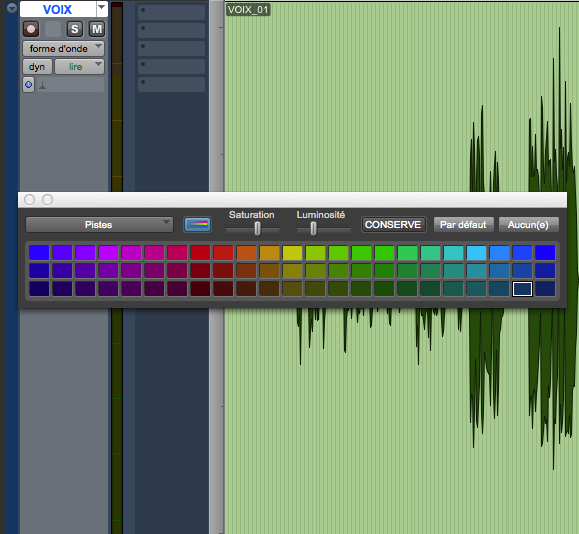
Task: Mute the VOIX track
Action: click(97, 29)
